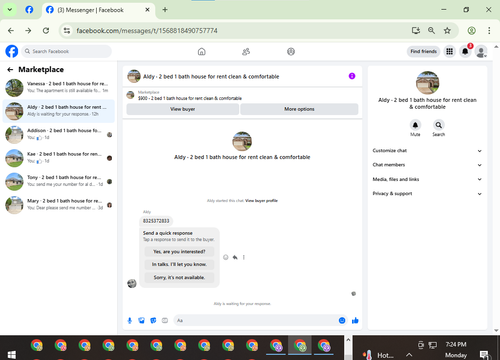Send quick reply 'In talks. I'll let you know.'
Image resolution: width=500 pixels, height=360 pixels.
point(179,264)
